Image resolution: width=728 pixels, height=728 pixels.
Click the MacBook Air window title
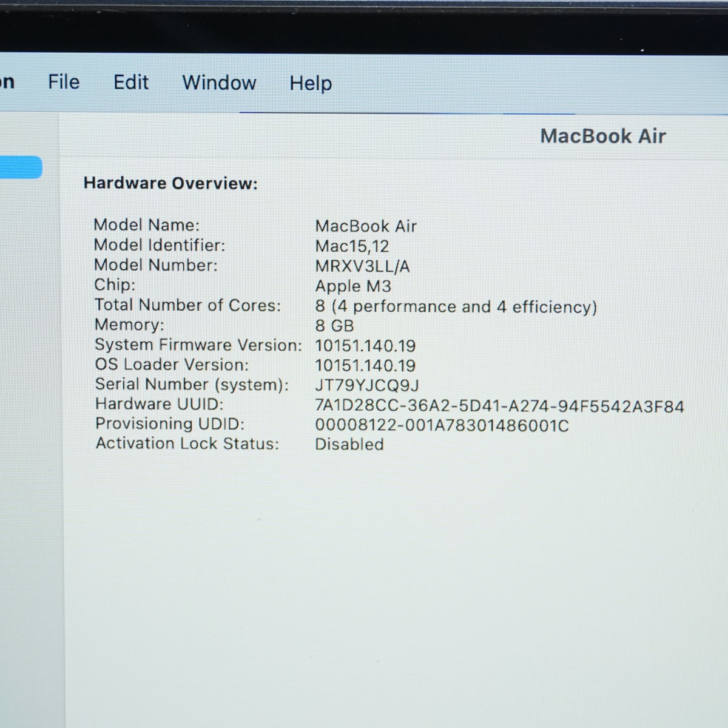603,136
